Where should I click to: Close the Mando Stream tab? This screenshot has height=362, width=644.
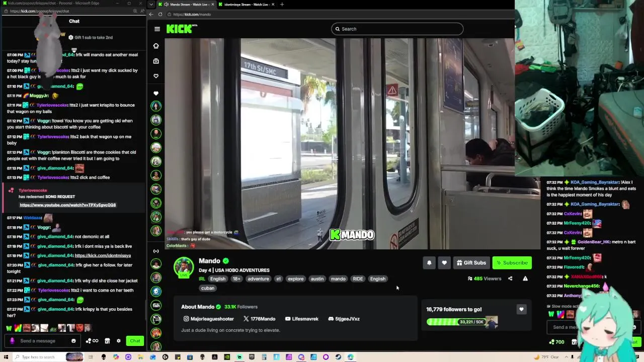coord(212,5)
